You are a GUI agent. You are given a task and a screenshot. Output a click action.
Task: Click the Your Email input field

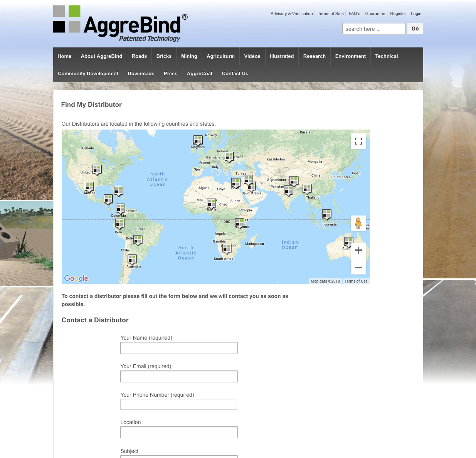pos(179,377)
